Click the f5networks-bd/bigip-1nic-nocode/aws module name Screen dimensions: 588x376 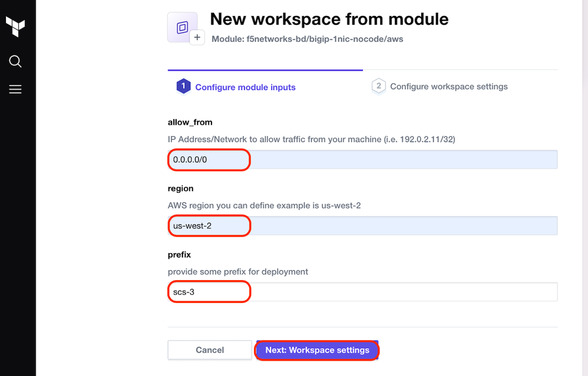click(x=325, y=39)
